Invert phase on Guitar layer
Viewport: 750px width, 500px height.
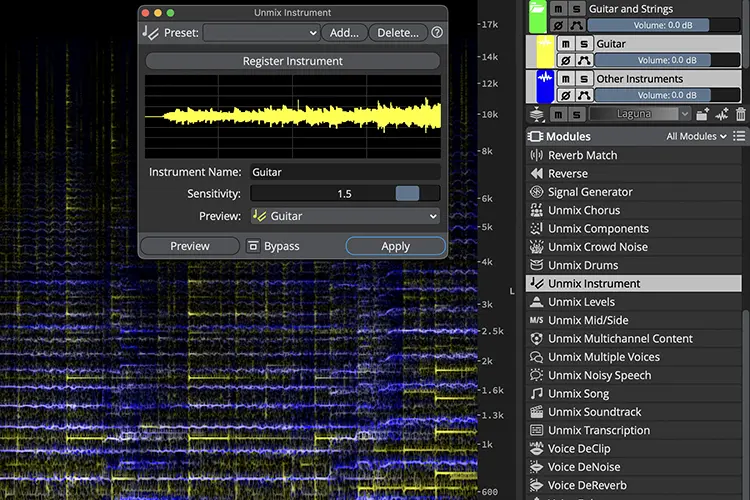pos(565,60)
